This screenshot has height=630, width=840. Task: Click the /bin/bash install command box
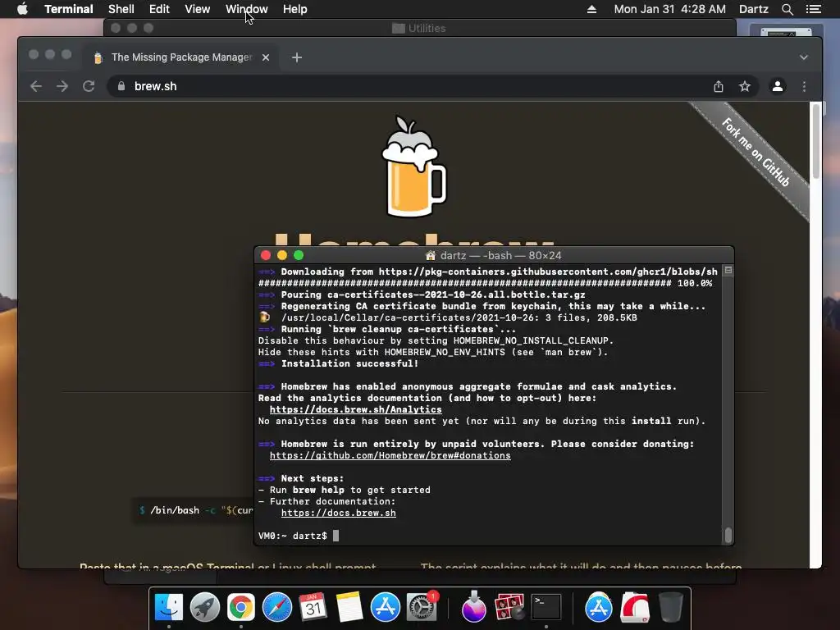pyautogui.click(x=194, y=510)
